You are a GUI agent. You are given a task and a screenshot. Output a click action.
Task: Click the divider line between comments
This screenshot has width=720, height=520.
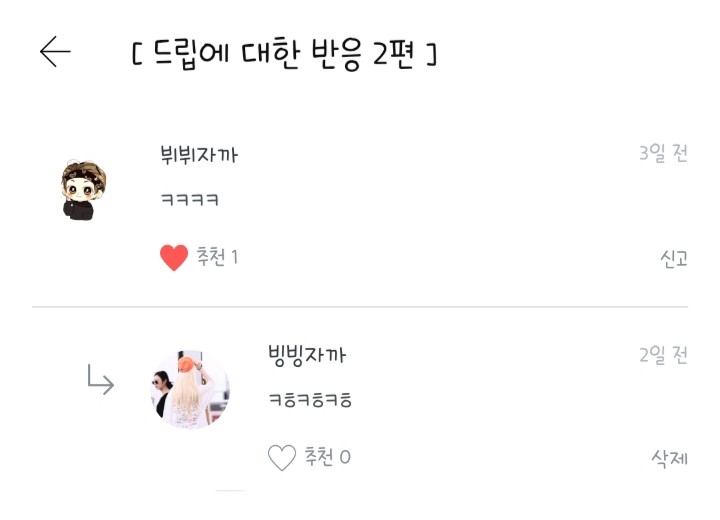point(360,307)
